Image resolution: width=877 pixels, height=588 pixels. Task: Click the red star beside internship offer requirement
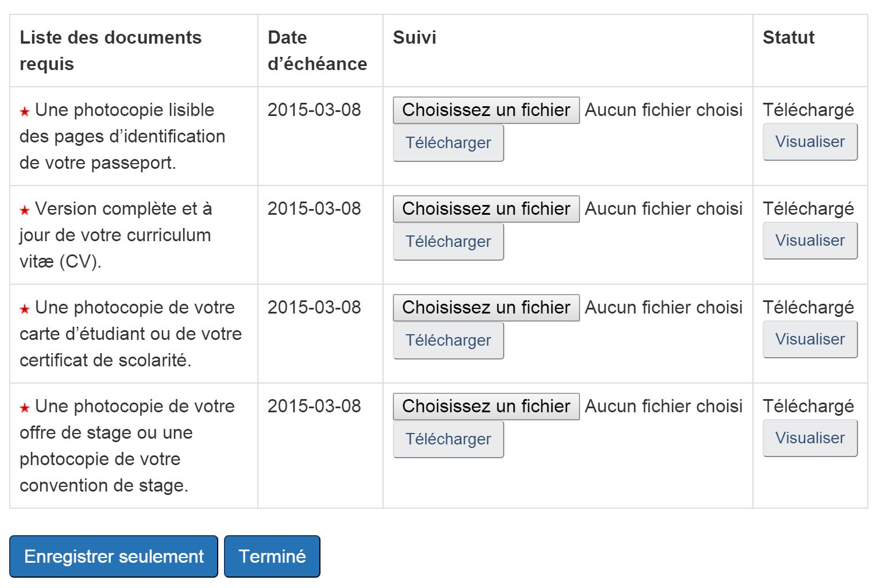coord(25,408)
